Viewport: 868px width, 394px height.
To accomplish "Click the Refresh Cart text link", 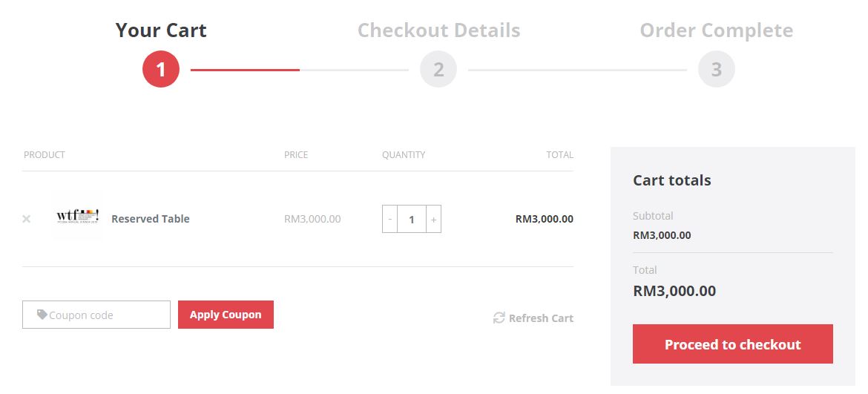I will (x=541, y=318).
